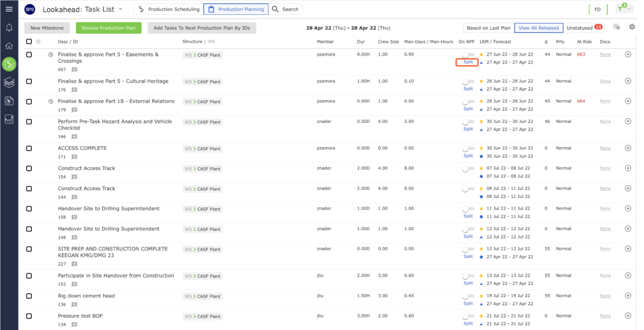
Task: Switch to Production Scheduling tab
Action: (x=169, y=9)
